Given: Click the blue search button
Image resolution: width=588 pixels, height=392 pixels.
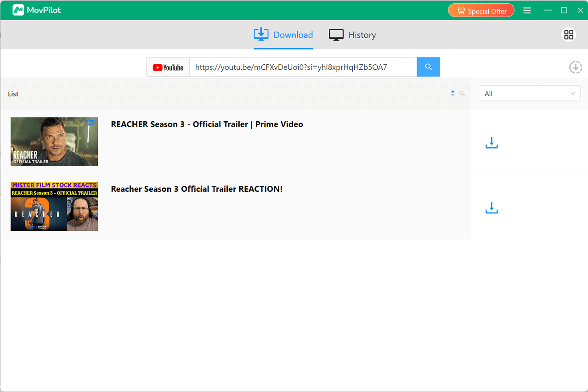Looking at the screenshot, I should coord(428,67).
